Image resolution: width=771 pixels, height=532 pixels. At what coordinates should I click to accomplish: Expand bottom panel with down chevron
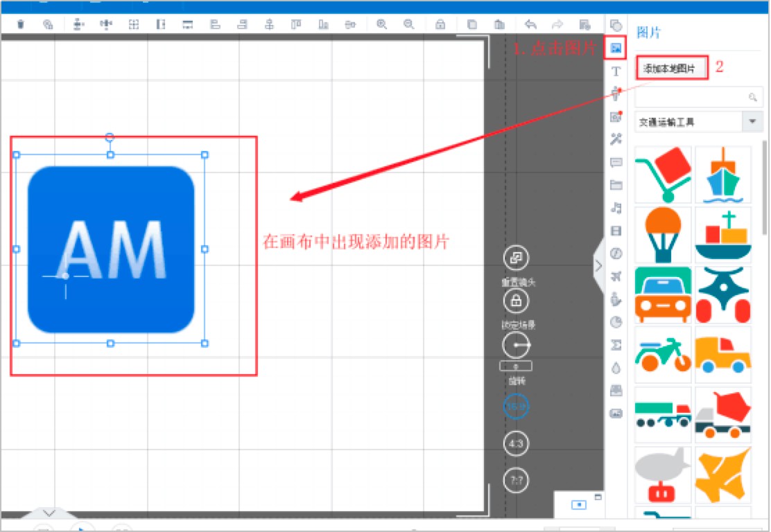tap(49, 513)
